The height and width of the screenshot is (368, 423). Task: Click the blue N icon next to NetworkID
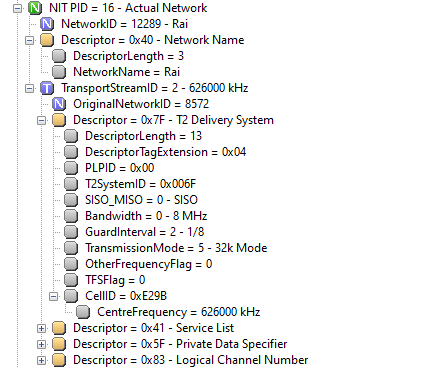[x=47, y=24]
